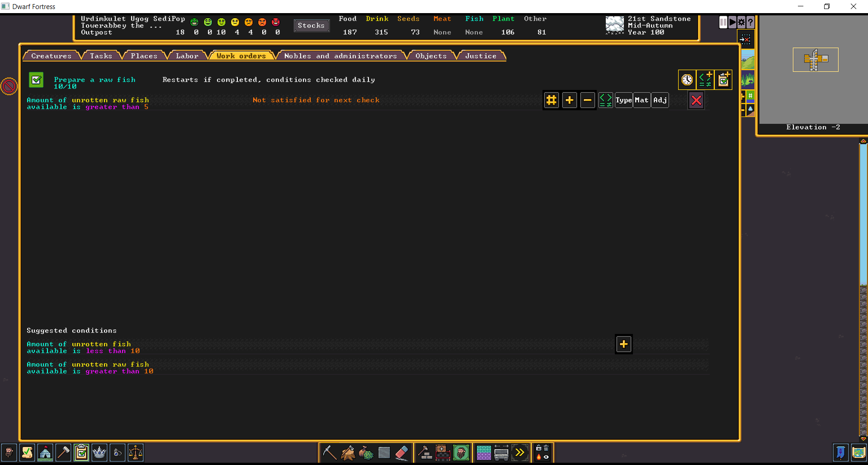
Task: Click the green hills surface view icon
Action: 748,60
